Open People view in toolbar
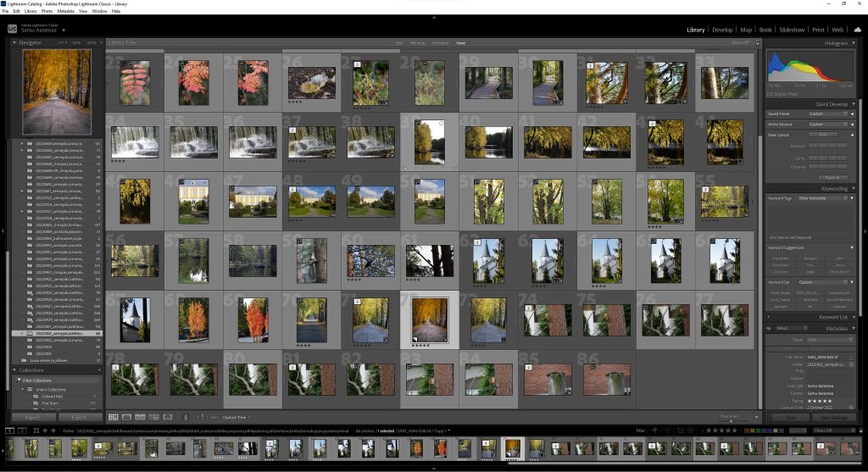The height and width of the screenshot is (472, 868). click(166, 417)
